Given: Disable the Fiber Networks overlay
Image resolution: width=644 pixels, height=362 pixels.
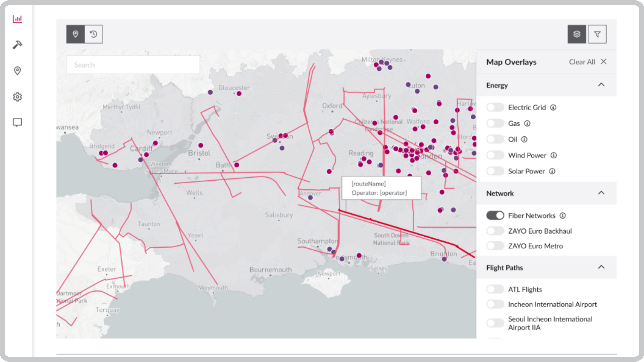Looking at the screenshot, I should click(495, 215).
